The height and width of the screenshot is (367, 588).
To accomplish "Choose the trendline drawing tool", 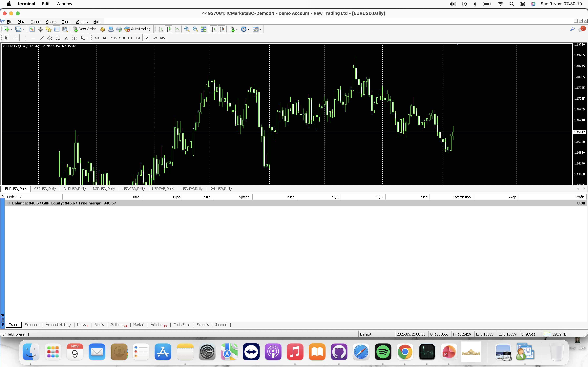I will click(42, 38).
